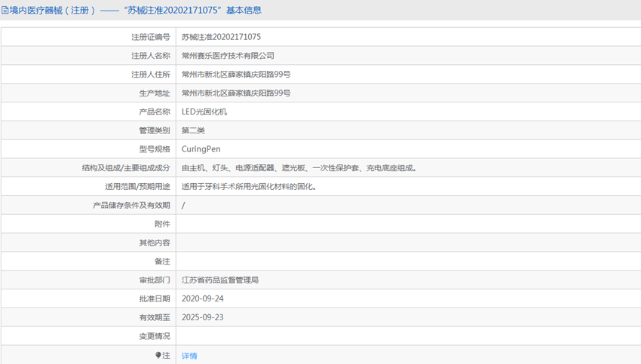
Task: Select address value in 注册人住所 row
Action: click(x=236, y=75)
